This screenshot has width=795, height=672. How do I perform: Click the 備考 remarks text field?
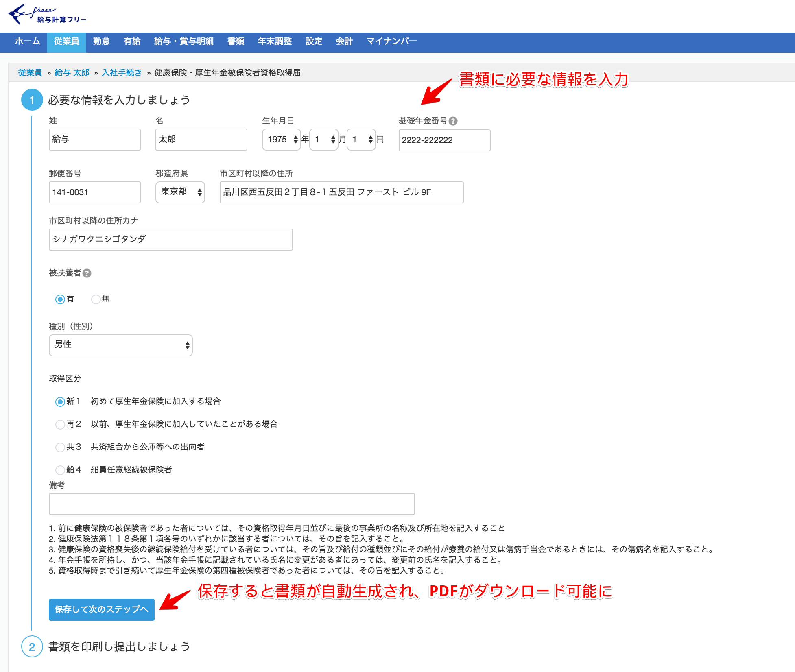tap(232, 504)
